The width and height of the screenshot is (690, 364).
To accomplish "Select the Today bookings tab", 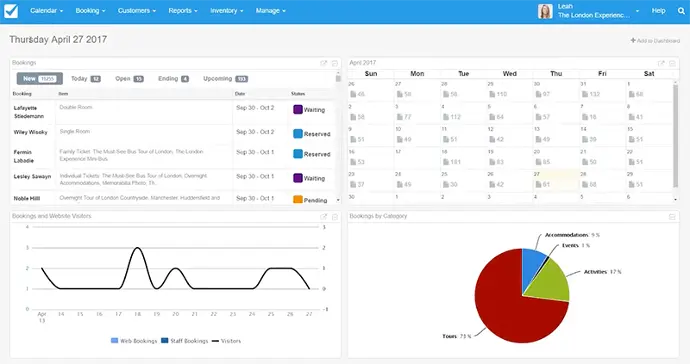I will pos(86,79).
